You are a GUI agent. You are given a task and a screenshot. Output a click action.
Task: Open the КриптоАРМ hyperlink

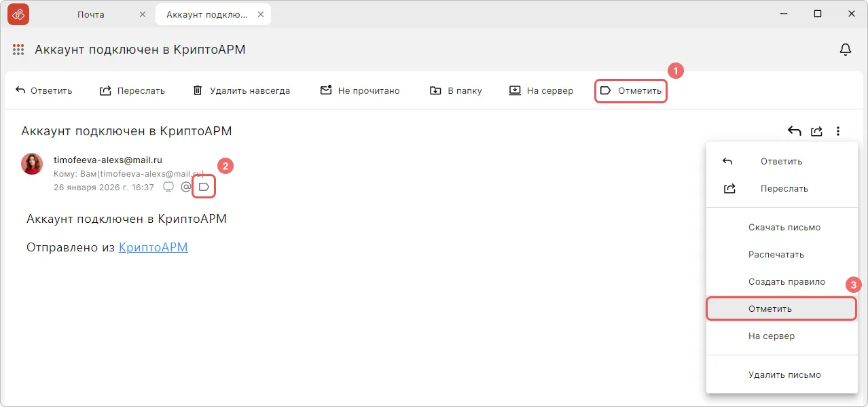coord(153,247)
